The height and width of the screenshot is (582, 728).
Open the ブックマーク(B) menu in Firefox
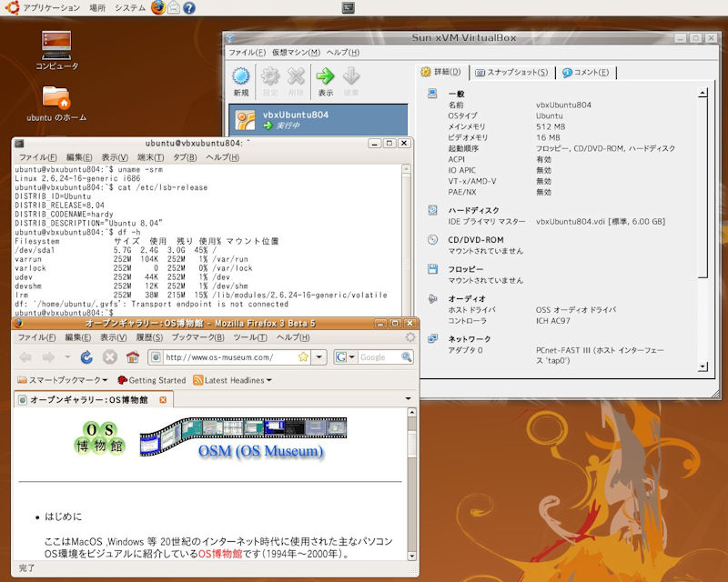tap(197, 337)
